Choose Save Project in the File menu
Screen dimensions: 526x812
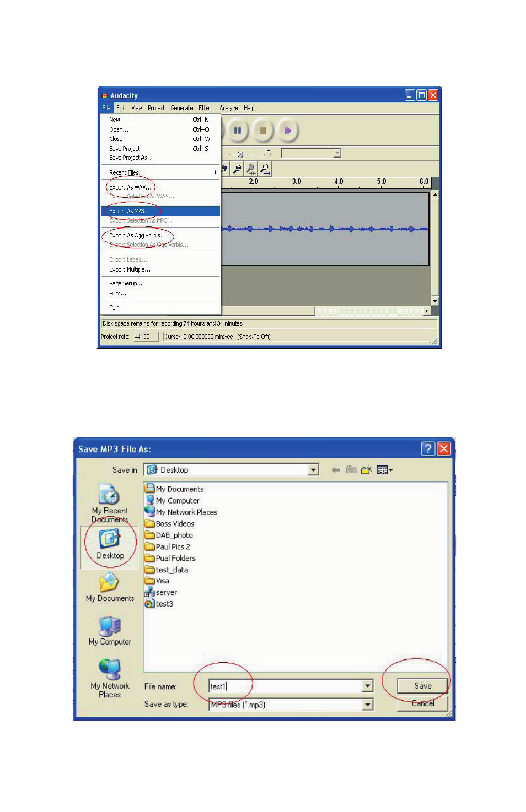click(160, 149)
